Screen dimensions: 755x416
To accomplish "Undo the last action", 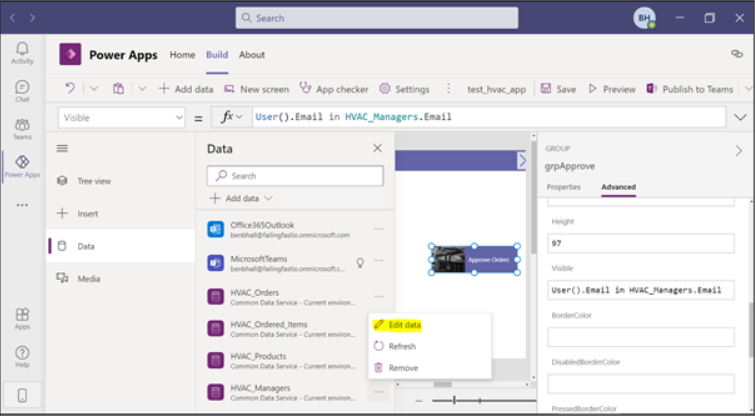I will (x=70, y=89).
